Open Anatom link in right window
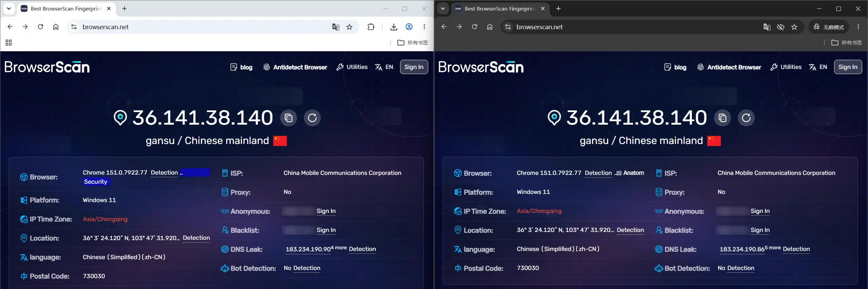 (x=630, y=173)
